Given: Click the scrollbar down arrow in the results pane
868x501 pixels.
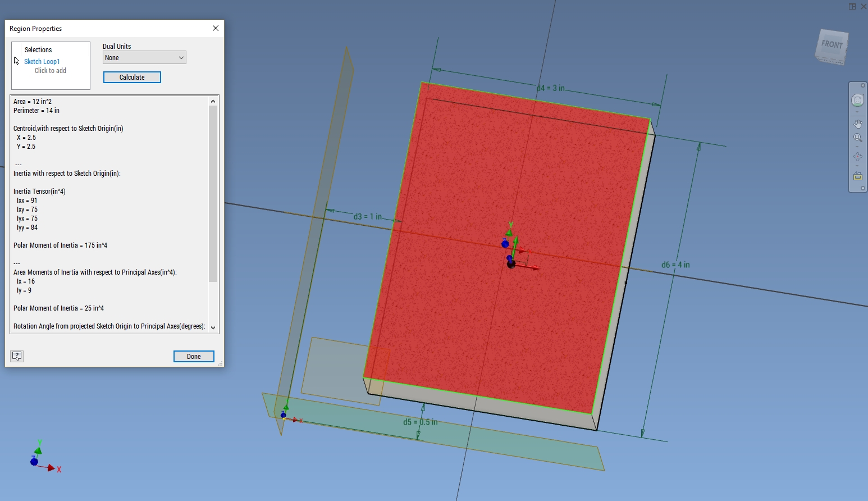Looking at the screenshot, I should 213,327.
